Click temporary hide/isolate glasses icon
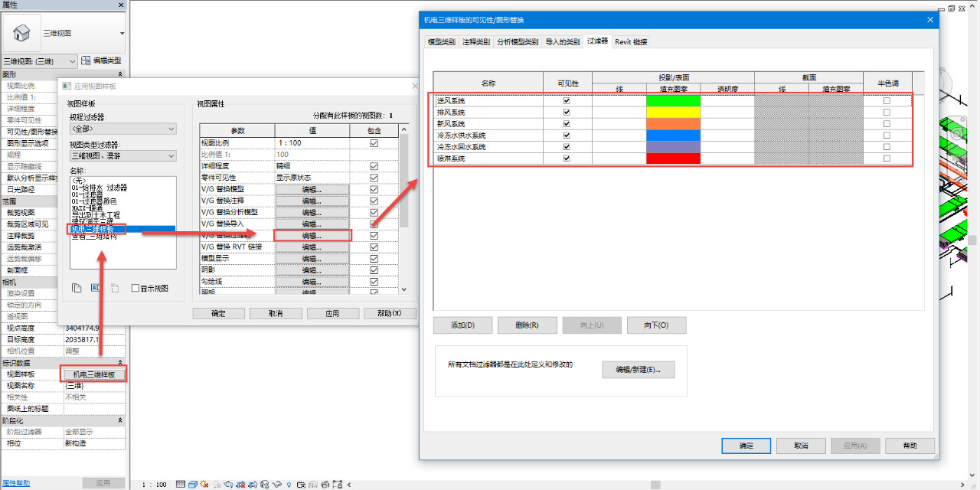This screenshot has height=490, width=980. tap(277, 485)
